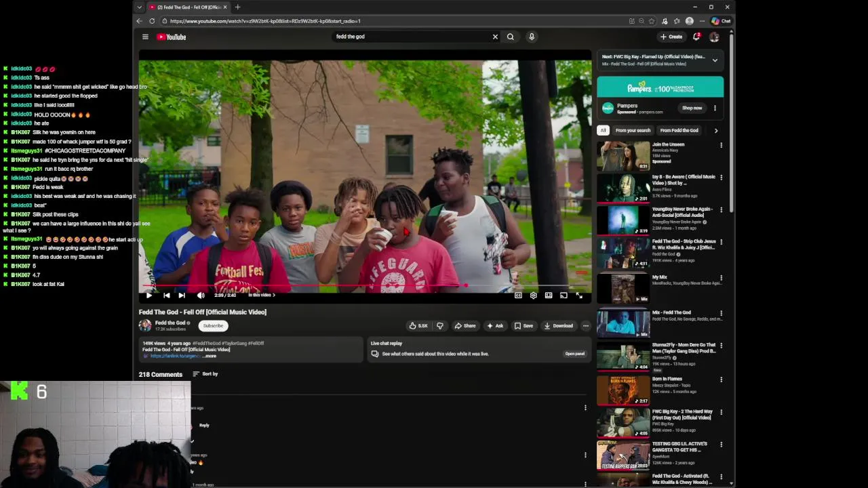Open tab actions dropdown arrow
868x488 pixels.
point(139,7)
